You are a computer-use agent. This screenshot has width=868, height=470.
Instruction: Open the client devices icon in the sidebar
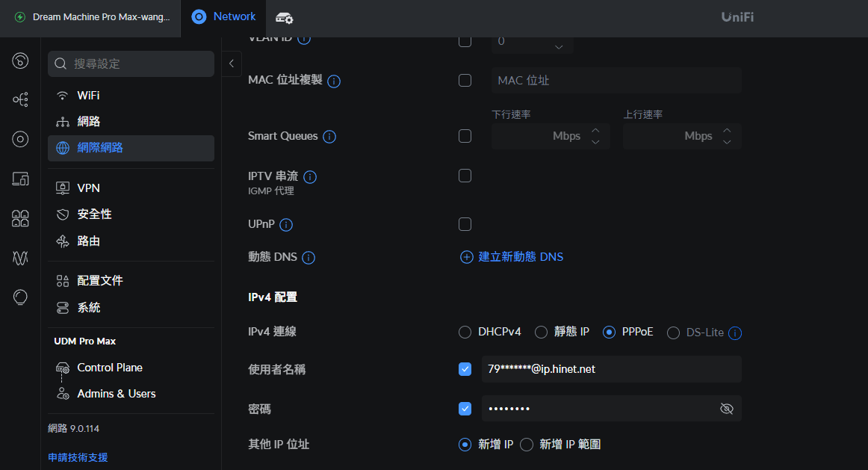pyautogui.click(x=20, y=179)
